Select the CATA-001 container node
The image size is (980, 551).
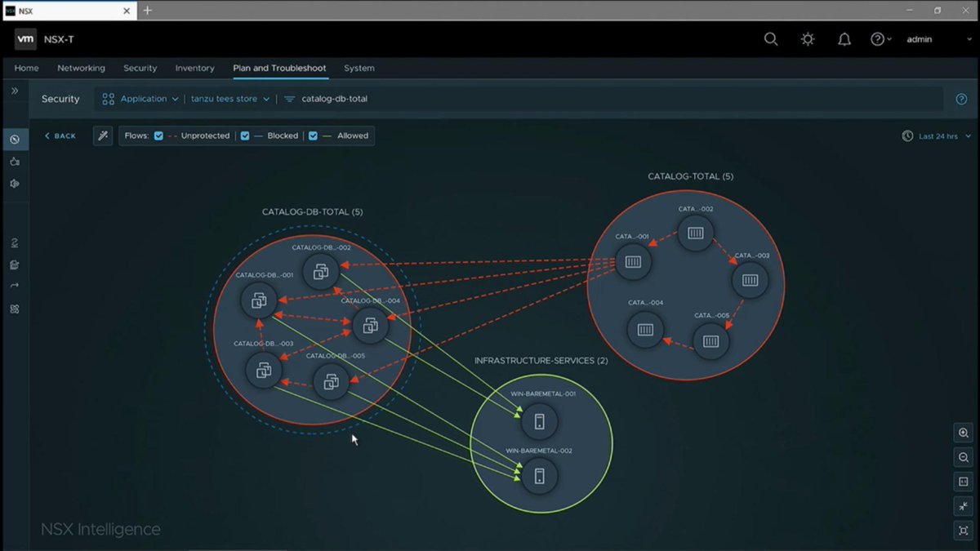click(x=633, y=262)
